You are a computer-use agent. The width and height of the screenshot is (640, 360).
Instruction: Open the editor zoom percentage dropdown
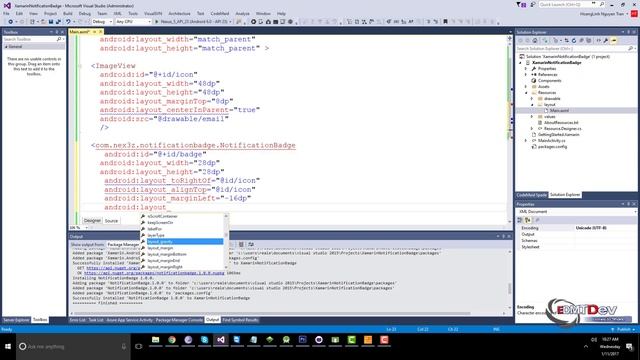[x=86, y=227]
